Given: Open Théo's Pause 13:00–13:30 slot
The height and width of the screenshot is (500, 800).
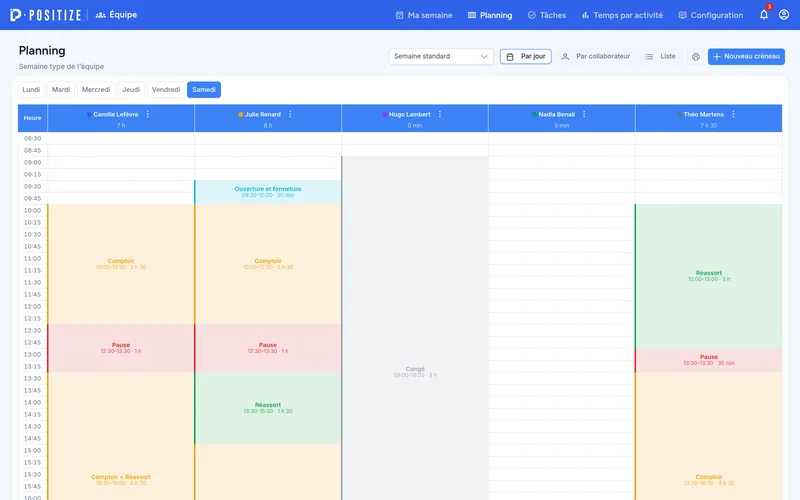Looking at the screenshot, I should coord(709,360).
